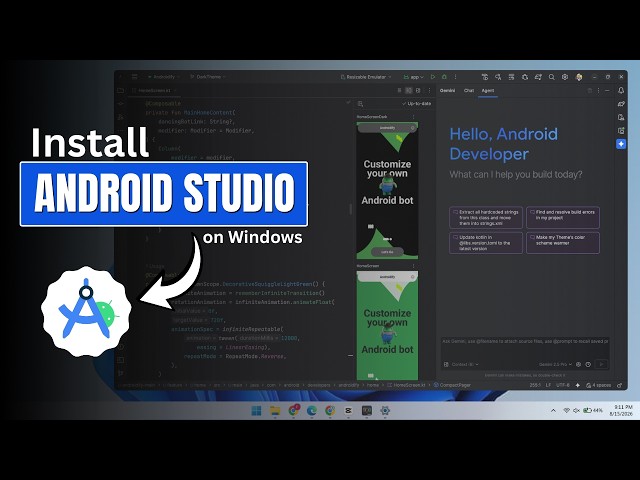Choose 'Make my Theme's color scheme warmer' suggestion
The image size is (640, 480).
coord(563,243)
